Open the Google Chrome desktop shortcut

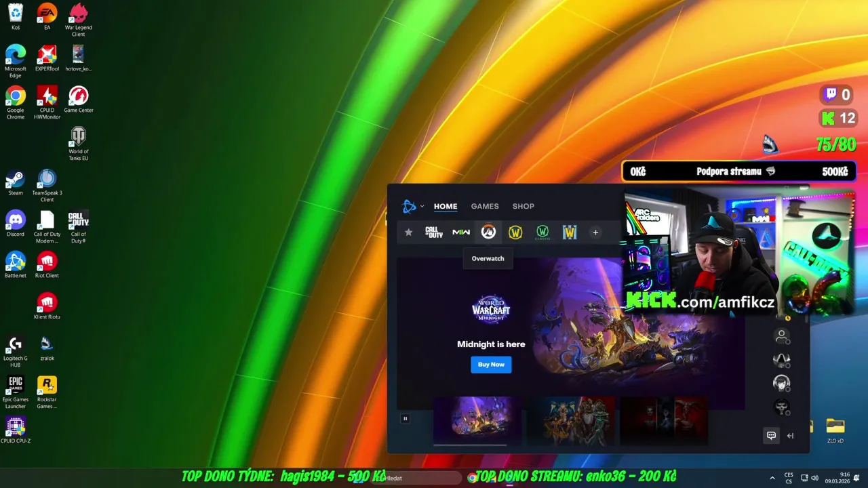pyautogui.click(x=16, y=103)
